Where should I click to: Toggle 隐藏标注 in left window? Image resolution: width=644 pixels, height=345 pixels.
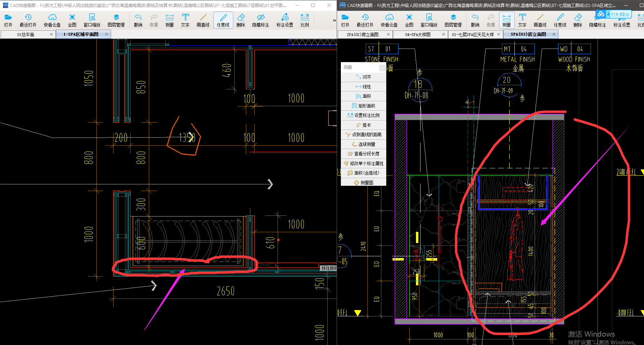point(261,20)
